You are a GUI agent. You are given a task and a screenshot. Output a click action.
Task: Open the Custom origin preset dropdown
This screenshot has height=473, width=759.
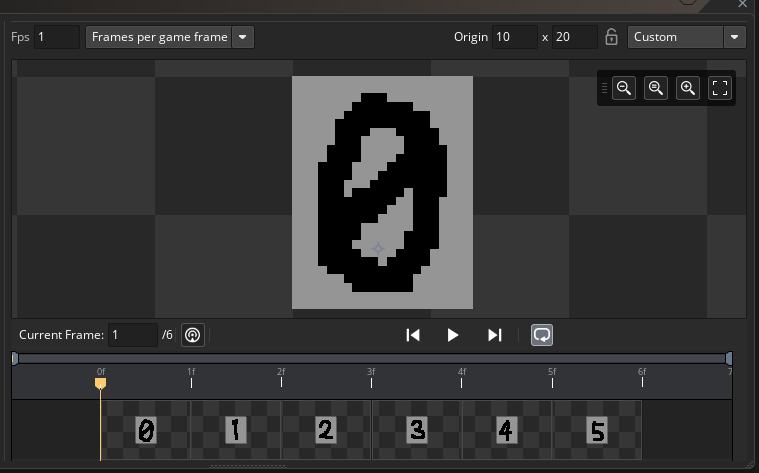point(687,37)
